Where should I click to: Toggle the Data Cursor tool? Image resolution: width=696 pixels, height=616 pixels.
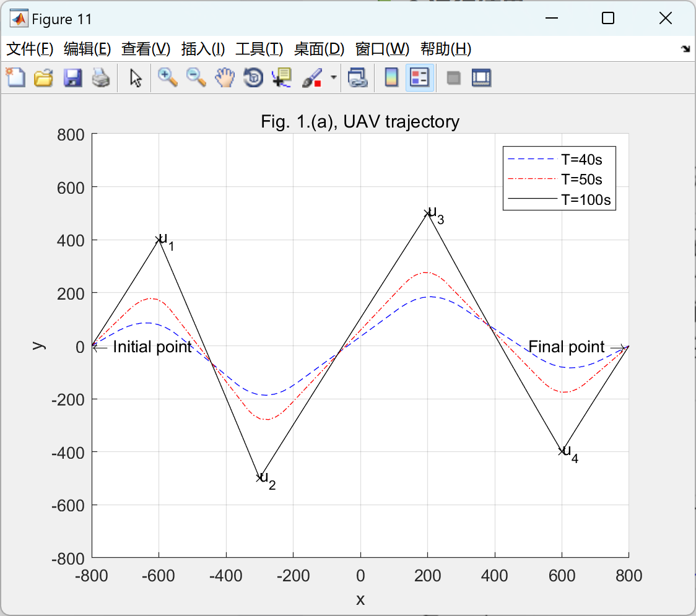coord(281,77)
